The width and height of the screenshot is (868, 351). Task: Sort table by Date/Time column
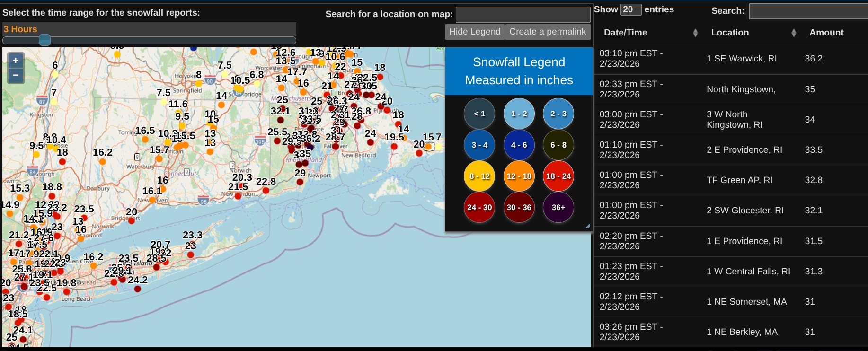[648, 33]
